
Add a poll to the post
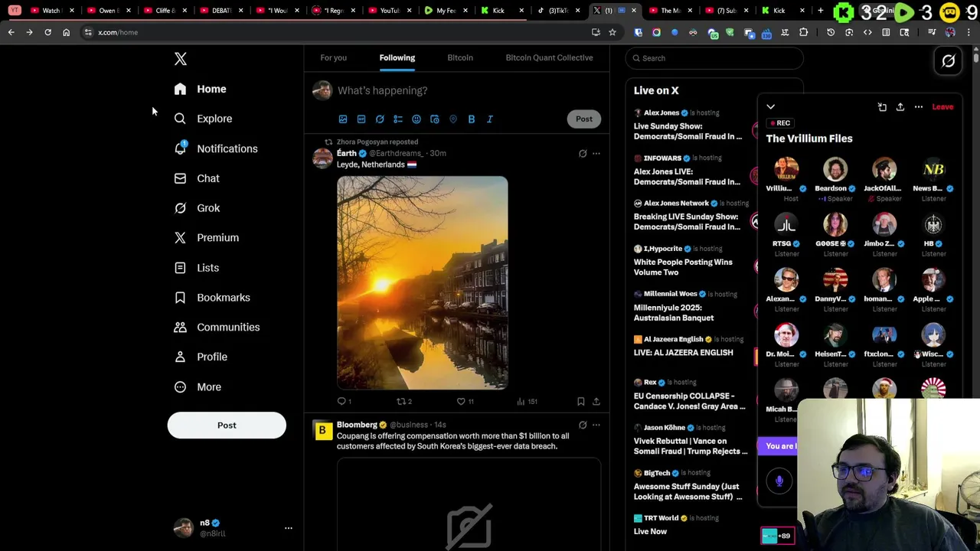(x=398, y=119)
